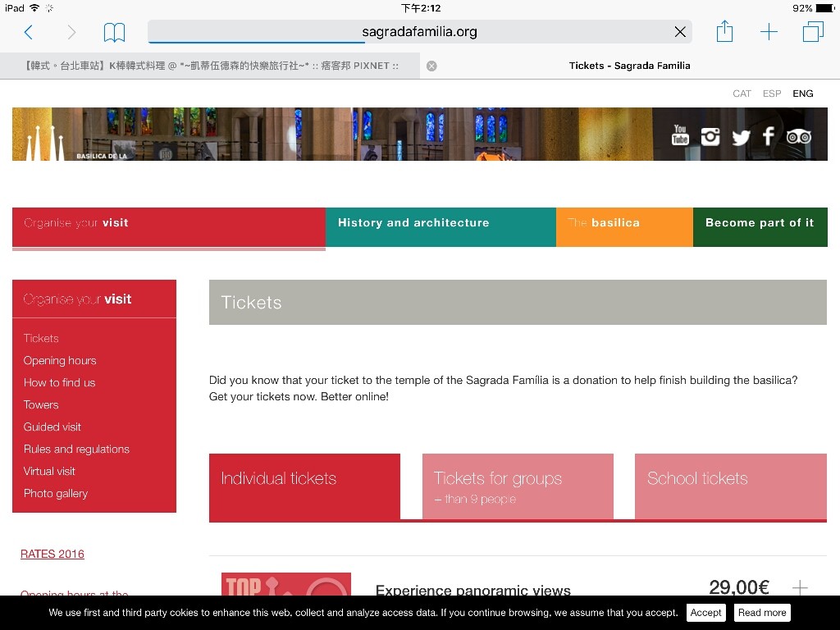Click the Sagrada Familia towers logo
The width and height of the screenshot is (840, 630).
46,143
